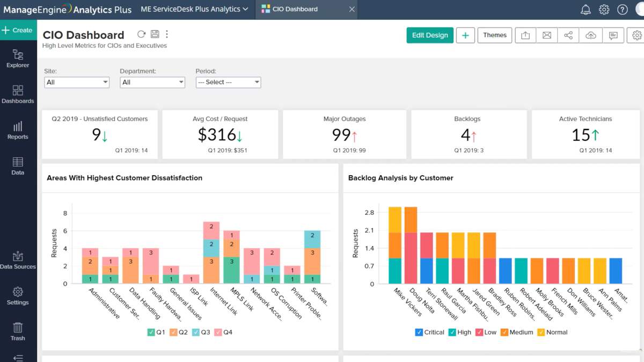Save the dashboard using the save icon

(155, 33)
